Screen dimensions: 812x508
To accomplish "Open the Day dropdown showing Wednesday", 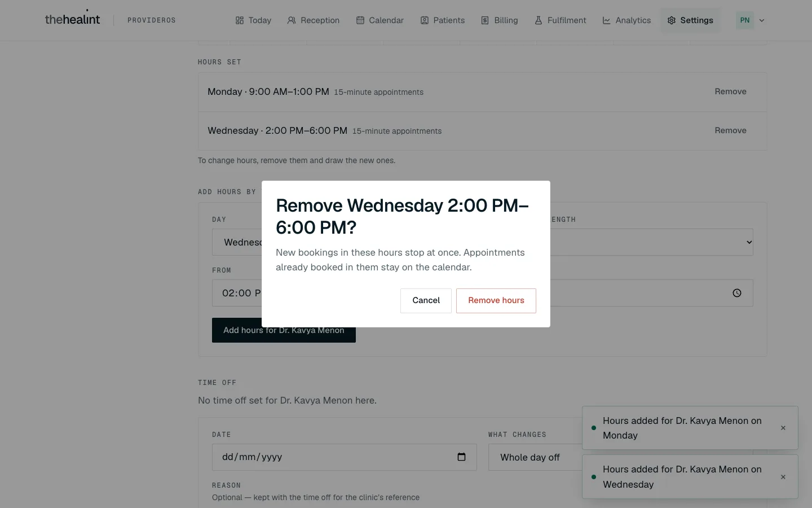I will [x=237, y=242].
